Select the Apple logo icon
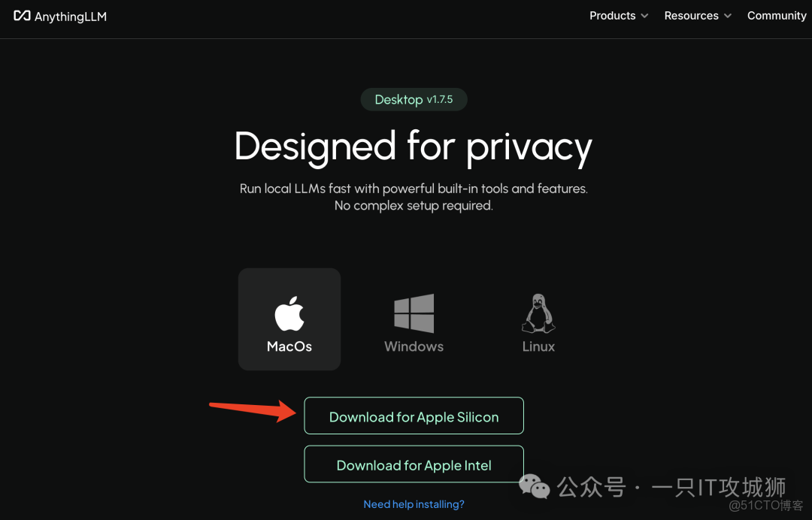Image resolution: width=812 pixels, height=520 pixels. (x=289, y=313)
